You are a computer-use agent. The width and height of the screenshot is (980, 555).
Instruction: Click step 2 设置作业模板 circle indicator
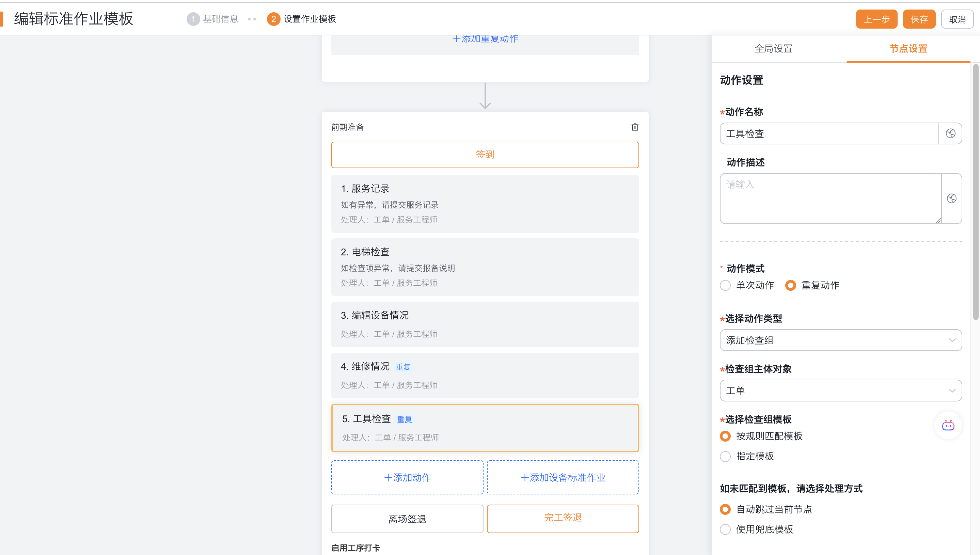tap(273, 19)
